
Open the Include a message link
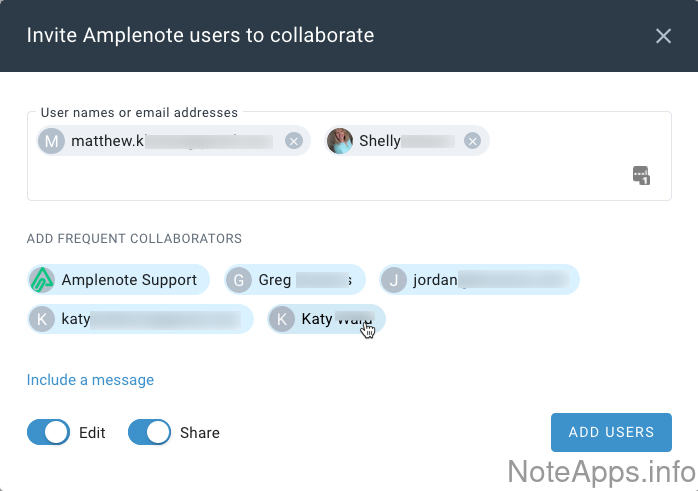[x=90, y=380]
